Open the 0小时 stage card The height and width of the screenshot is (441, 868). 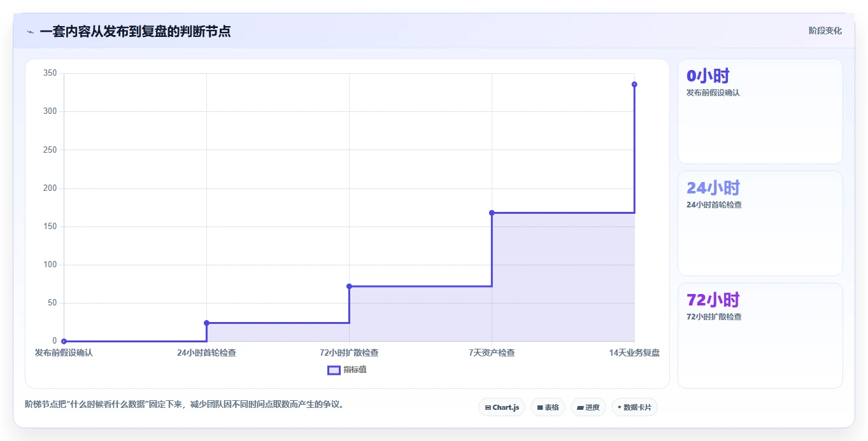[760, 111]
